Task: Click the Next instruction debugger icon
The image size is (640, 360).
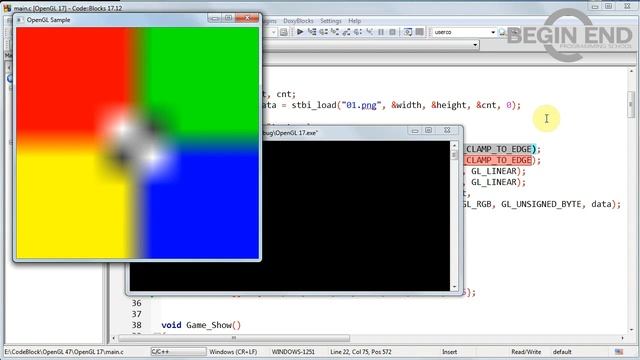Action: [x=358, y=32]
